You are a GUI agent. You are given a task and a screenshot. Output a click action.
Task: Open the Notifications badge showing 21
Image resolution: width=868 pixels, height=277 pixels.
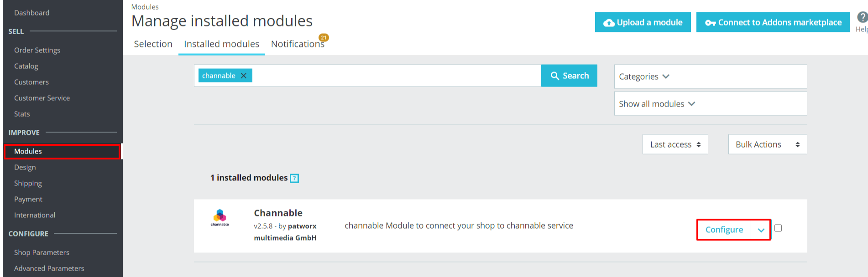point(324,38)
